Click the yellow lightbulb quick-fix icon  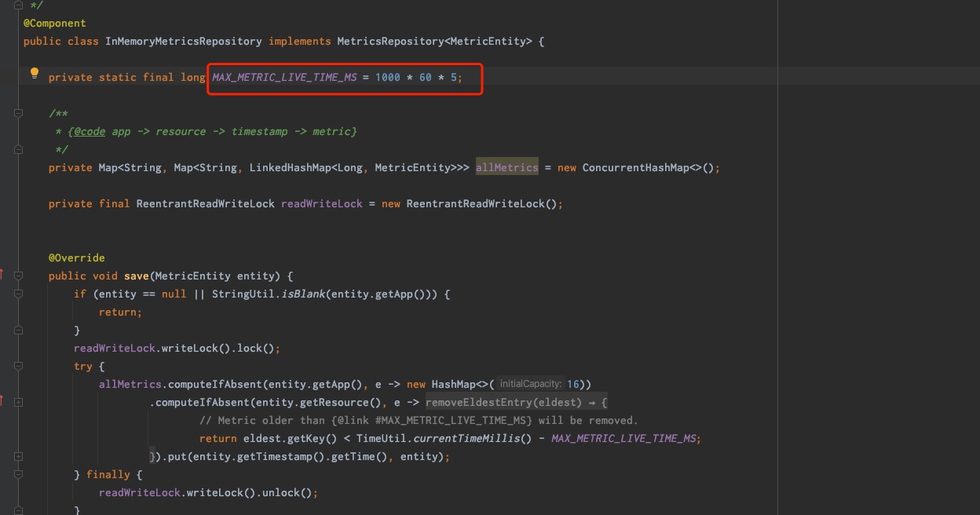pyautogui.click(x=35, y=74)
